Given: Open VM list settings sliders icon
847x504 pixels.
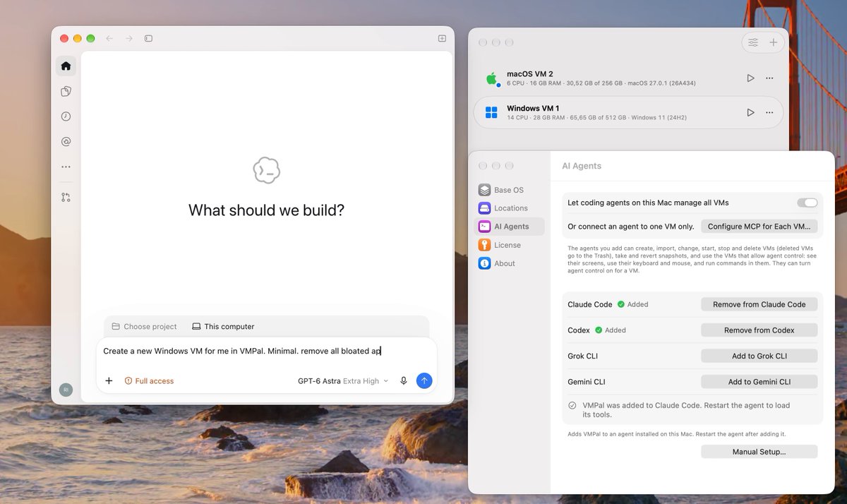Looking at the screenshot, I should (x=753, y=43).
